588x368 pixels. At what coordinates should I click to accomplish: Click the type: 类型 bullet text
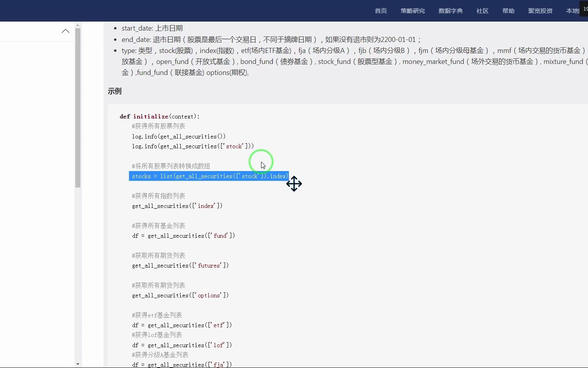354,62
